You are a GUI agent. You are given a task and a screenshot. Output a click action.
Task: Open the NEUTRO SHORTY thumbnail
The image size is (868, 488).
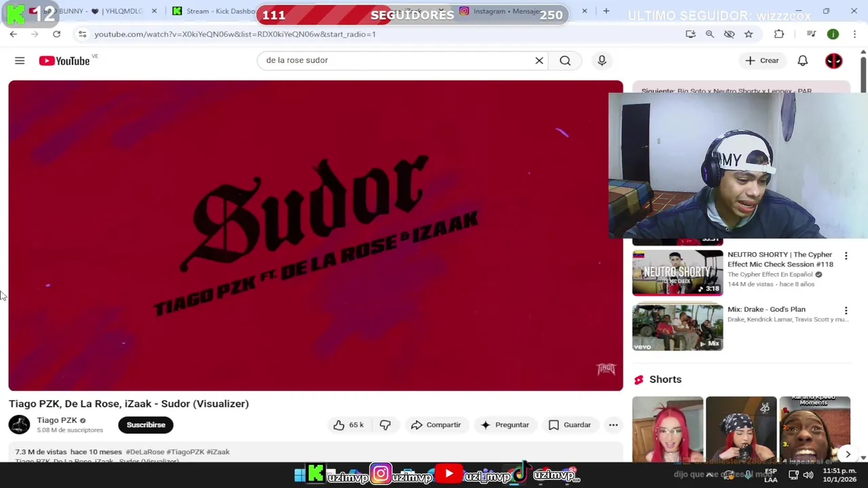point(677,273)
